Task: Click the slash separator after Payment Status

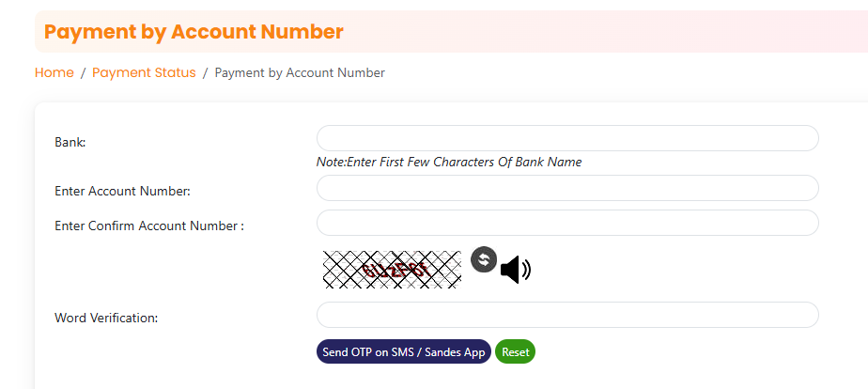Action: tap(206, 72)
